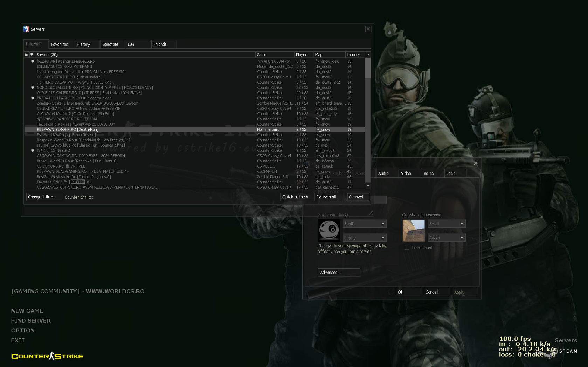The height and width of the screenshot is (367, 588).
Task: Switch to the Favorites tab
Action: (62, 44)
